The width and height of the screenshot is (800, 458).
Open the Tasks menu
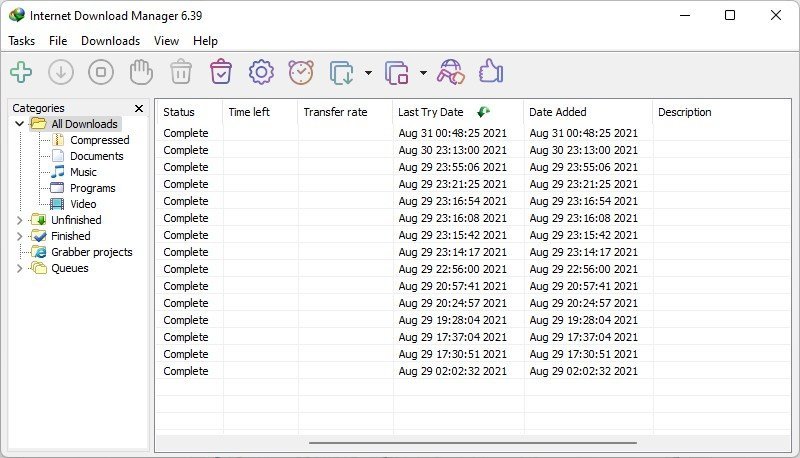point(21,41)
